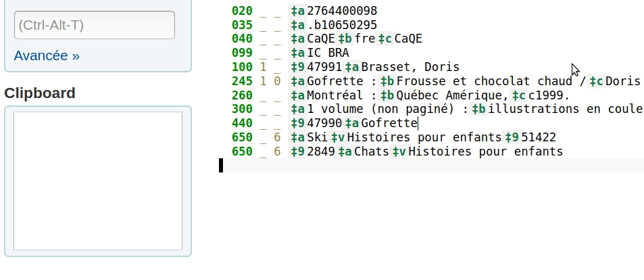Click authority number 47991 in field 100

click(324, 67)
